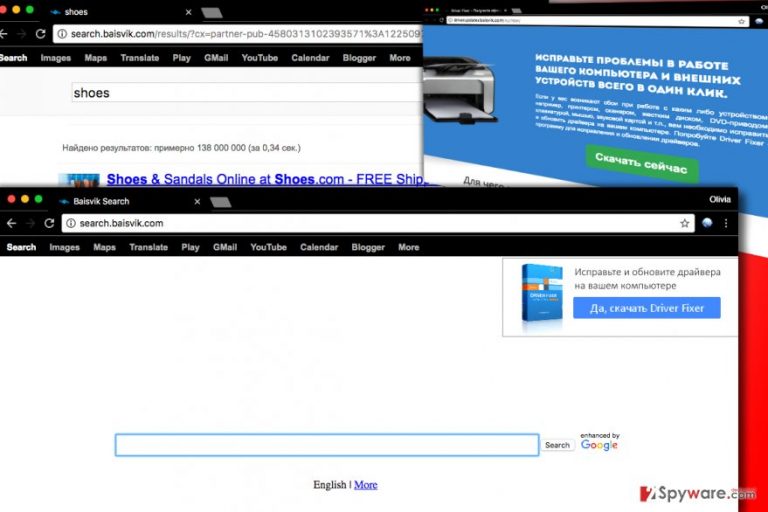Click 'Да, скачать Driver Fixer' button

point(647,308)
